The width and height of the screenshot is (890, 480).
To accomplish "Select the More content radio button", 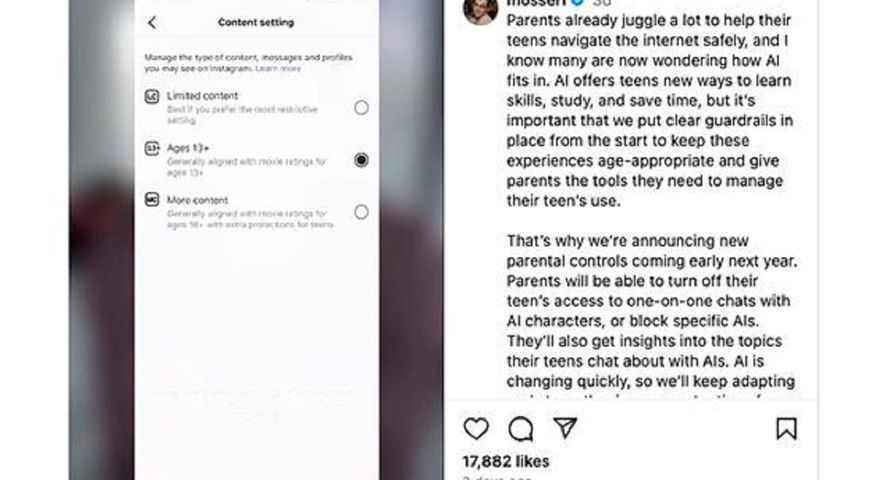I will pyautogui.click(x=361, y=212).
